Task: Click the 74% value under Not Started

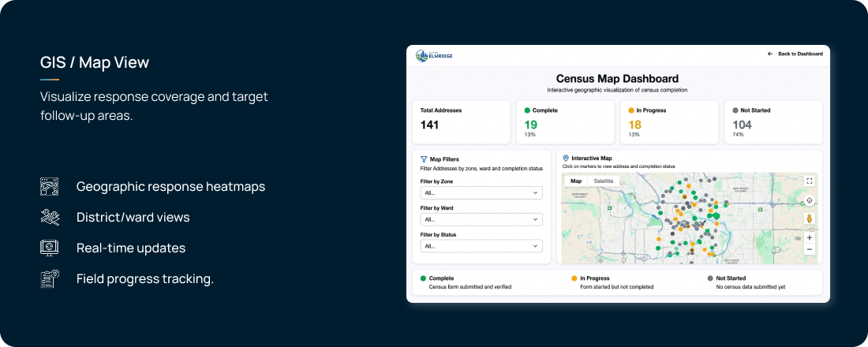Action: (738, 135)
